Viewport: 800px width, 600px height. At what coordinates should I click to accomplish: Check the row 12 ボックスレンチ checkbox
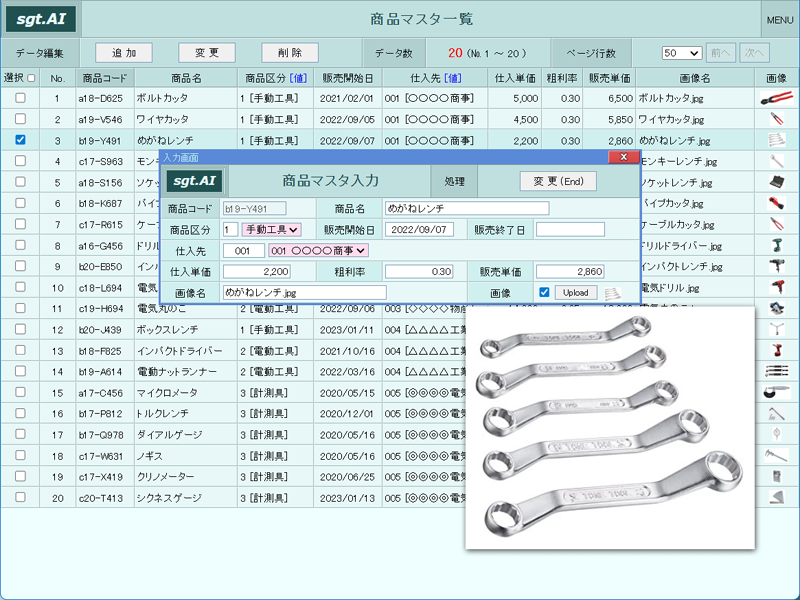(x=20, y=329)
